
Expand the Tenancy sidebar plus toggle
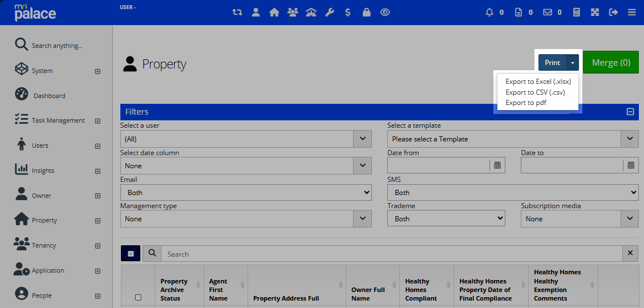[98, 246]
